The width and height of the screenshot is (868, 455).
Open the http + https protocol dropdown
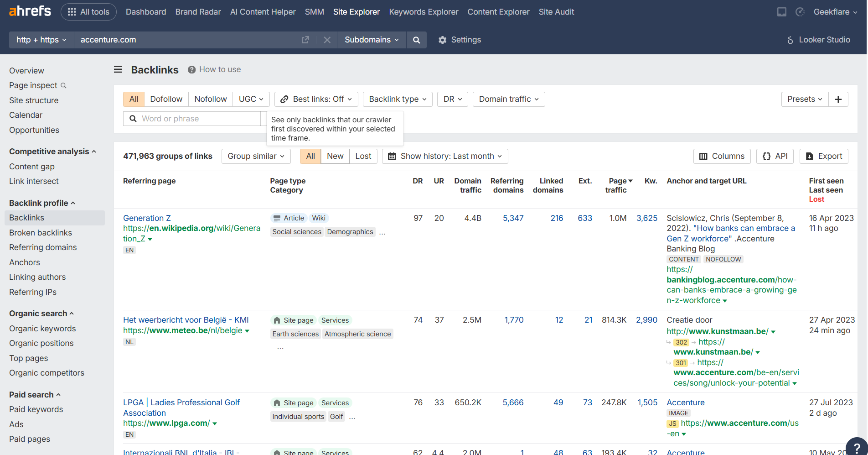coord(41,40)
